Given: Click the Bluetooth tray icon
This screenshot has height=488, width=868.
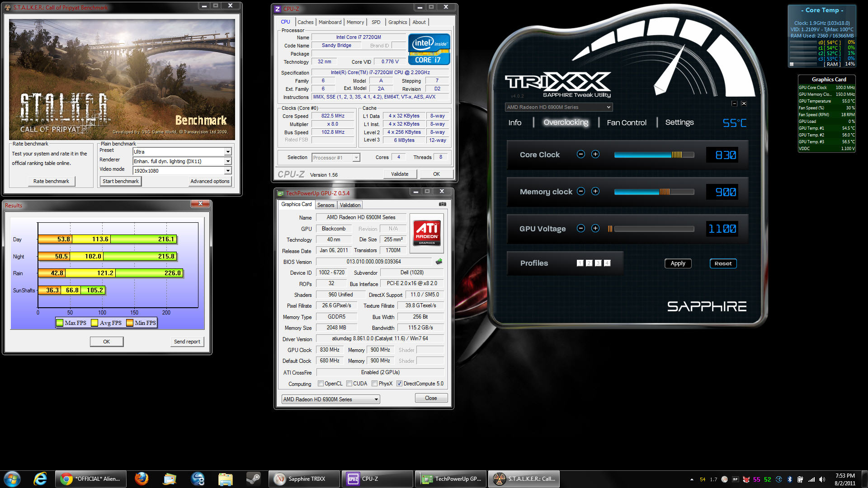Looking at the screenshot, I should [790, 479].
